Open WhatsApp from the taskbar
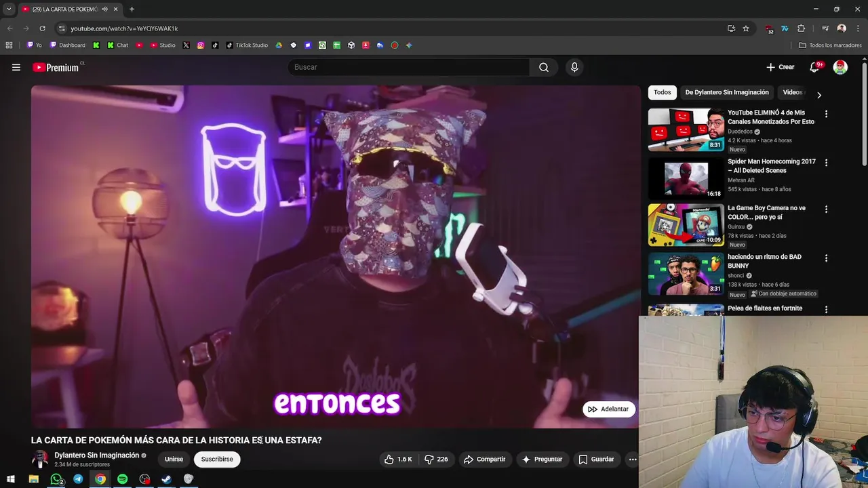The height and width of the screenshot is (488, 868). (56, 479)
